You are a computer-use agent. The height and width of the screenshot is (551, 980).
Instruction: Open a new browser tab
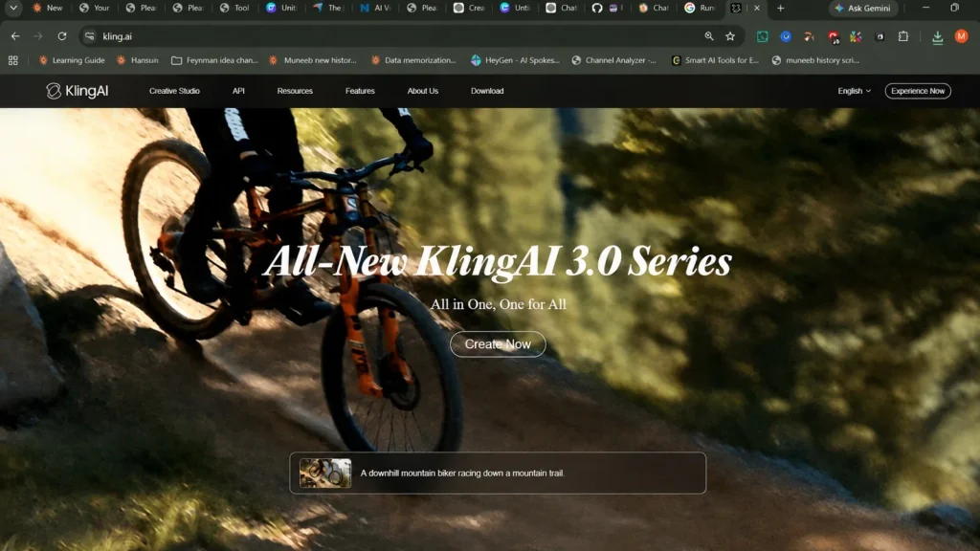[780, 8]
